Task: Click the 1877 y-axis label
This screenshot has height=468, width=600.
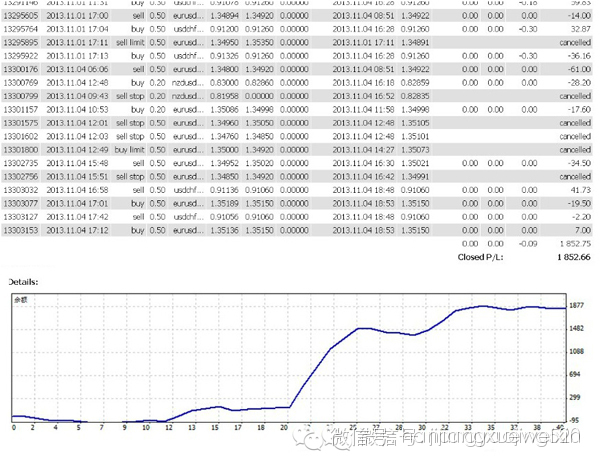Action: 576,305
